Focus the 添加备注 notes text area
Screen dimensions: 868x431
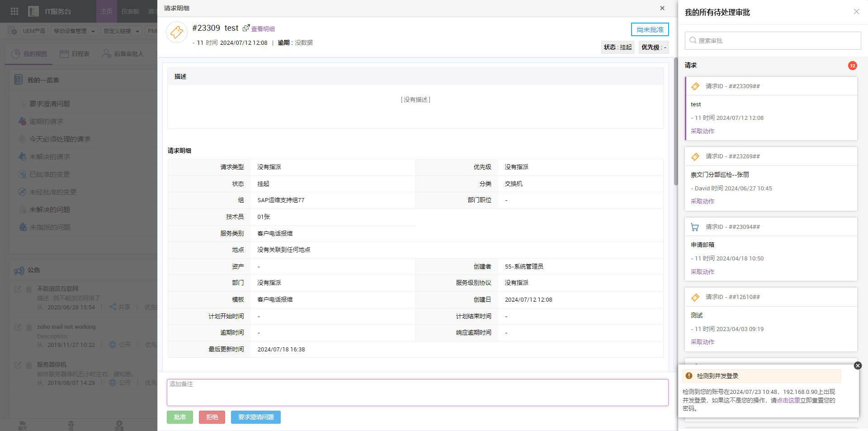point(417,393)
